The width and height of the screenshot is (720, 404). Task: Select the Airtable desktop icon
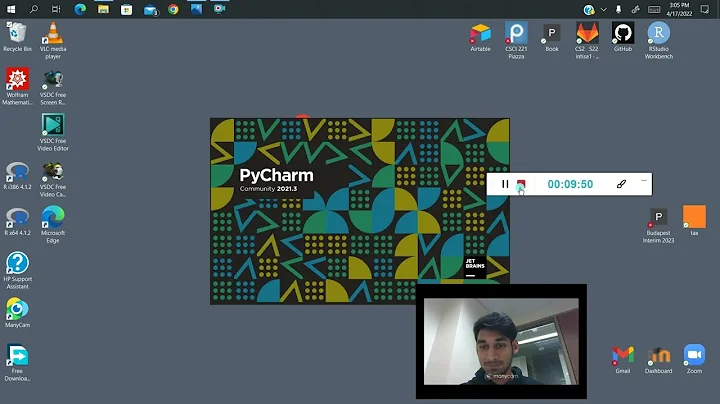(480, 37)
